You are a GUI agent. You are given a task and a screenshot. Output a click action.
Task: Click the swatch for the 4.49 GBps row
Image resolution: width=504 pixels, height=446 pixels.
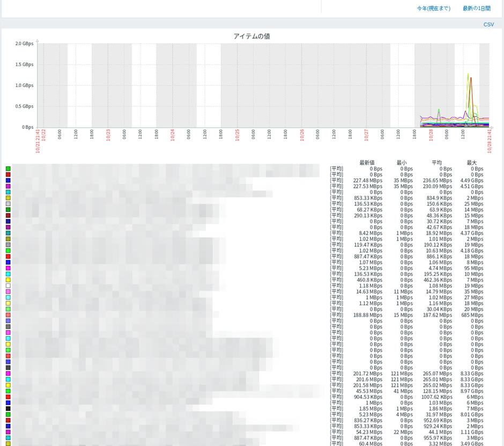click(x=8, y=181)
